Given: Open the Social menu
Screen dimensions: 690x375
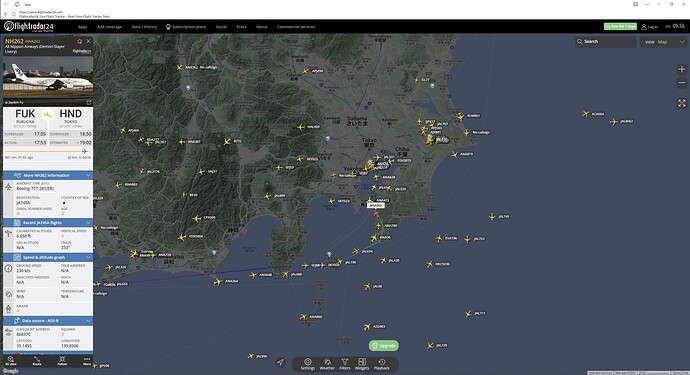Looking at the screenshot, I should coord(221,27).
